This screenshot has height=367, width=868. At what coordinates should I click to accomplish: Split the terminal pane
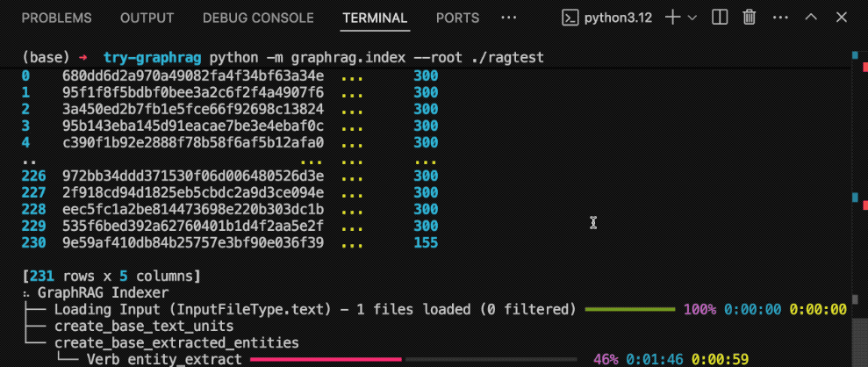point(720,18)
